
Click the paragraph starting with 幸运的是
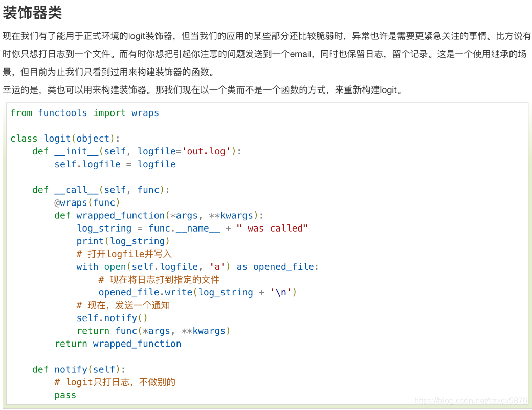click(203, 90)
